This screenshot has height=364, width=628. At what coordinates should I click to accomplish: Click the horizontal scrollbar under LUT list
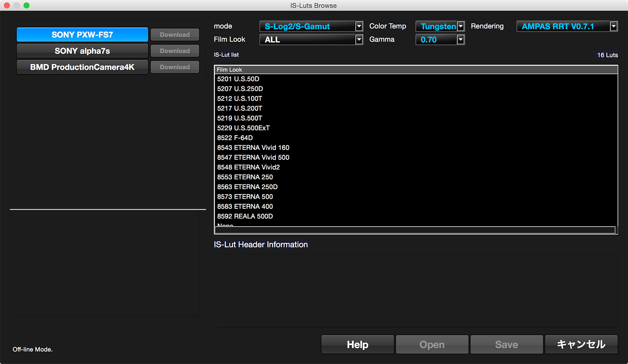click(x=414, y=230)
